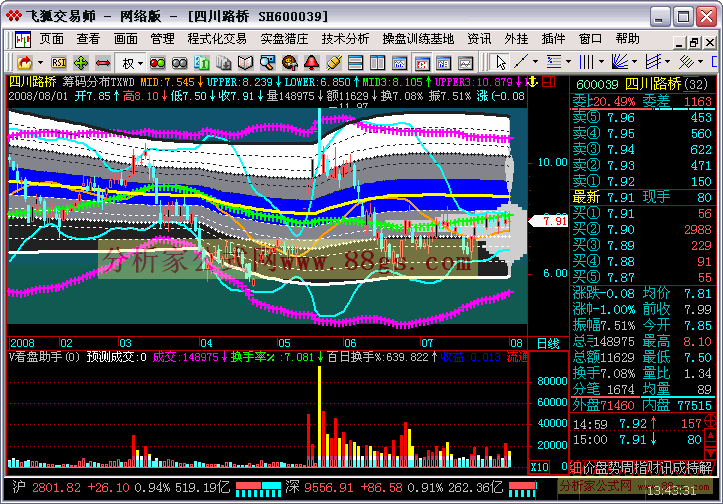Expand the fan lines tool dropdown arrow
This screenshot has height=504, width=723.
[x=634, y=61]
